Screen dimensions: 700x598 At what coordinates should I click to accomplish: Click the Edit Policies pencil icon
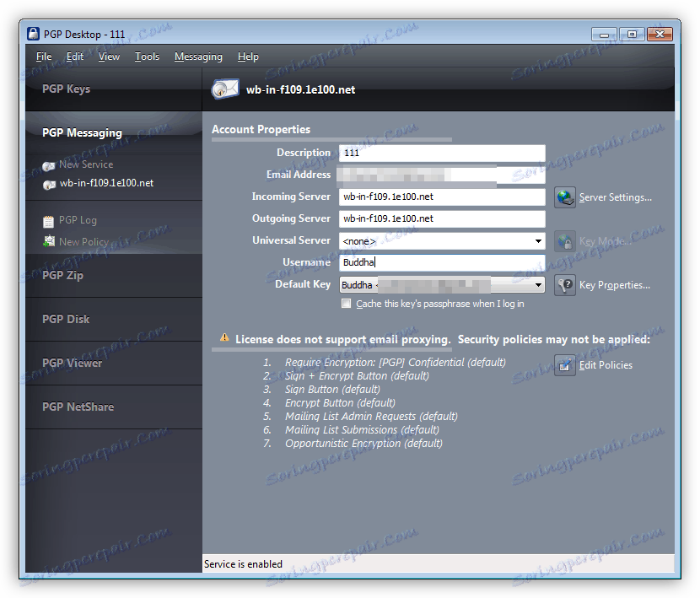pyautogui.click(x=565, y=365)
